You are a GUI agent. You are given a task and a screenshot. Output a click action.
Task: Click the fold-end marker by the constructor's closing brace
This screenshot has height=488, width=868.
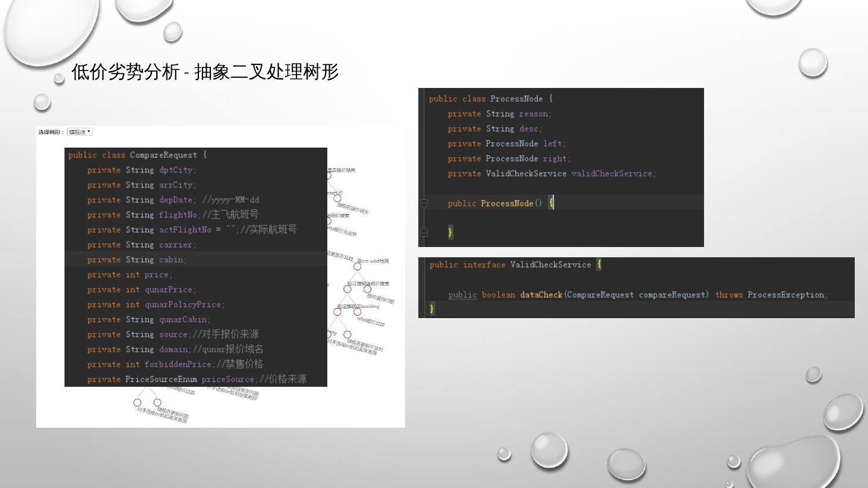(424, 232)
